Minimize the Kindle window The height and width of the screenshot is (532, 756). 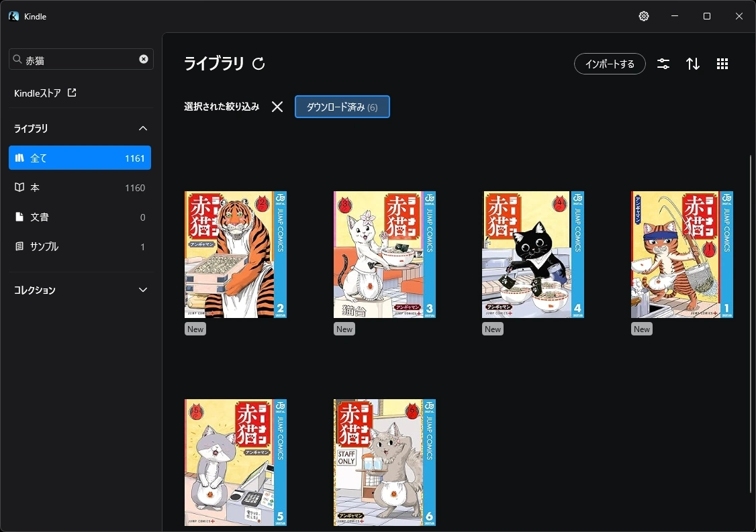[675, 16]
